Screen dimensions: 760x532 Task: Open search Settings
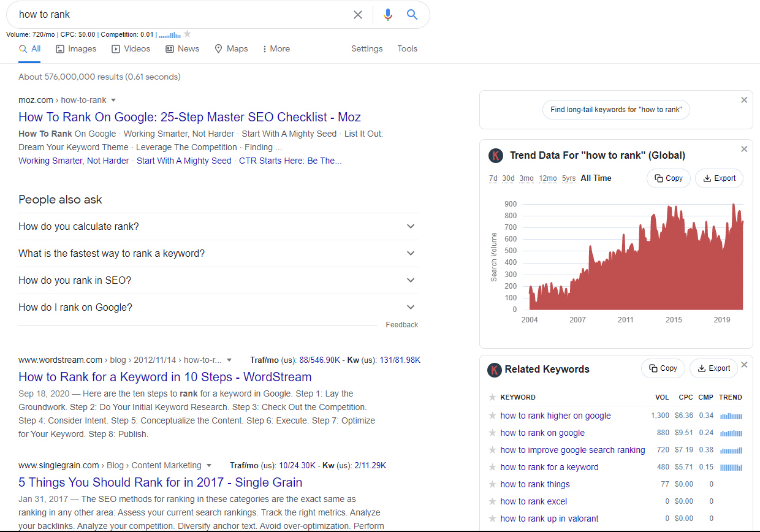367,49
